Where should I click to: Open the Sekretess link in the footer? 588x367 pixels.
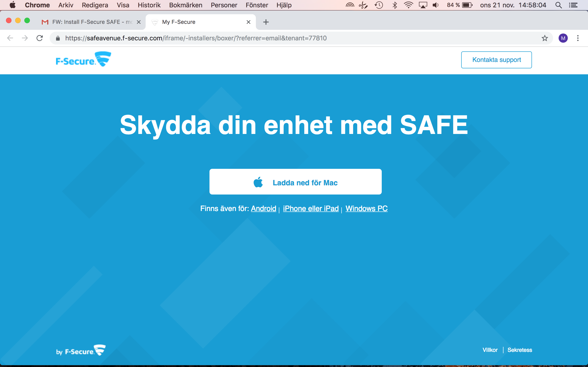(520, 350)
